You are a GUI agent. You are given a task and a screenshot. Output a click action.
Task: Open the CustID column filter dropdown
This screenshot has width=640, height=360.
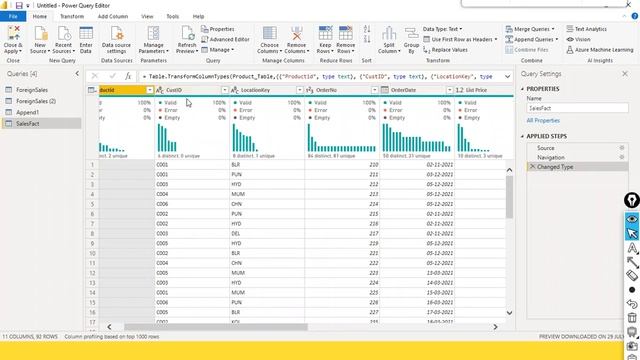click(225, 90)
